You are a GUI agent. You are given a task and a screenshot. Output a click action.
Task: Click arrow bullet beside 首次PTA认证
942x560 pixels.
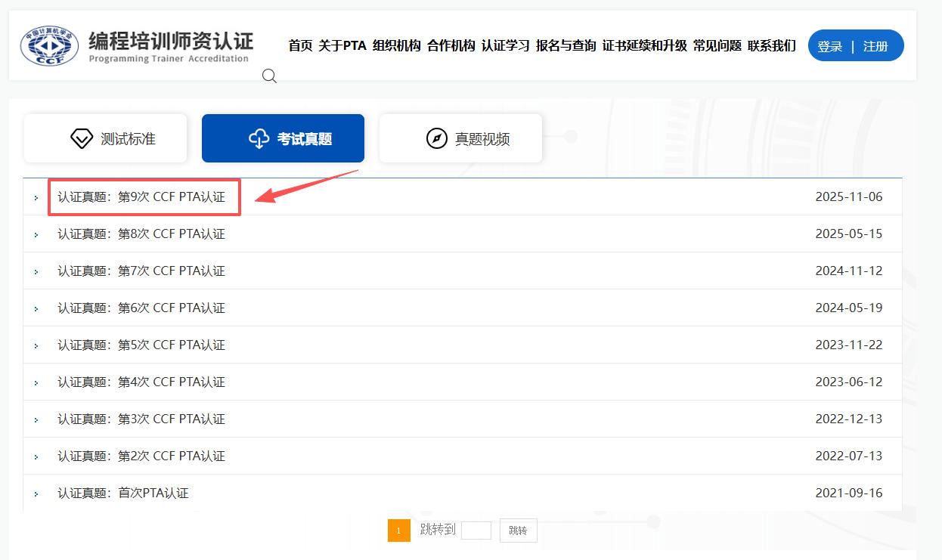[36, 494]
